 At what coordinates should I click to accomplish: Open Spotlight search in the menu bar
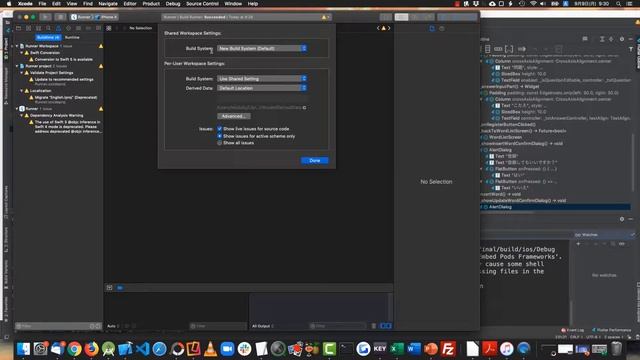[x=619, y=4]
